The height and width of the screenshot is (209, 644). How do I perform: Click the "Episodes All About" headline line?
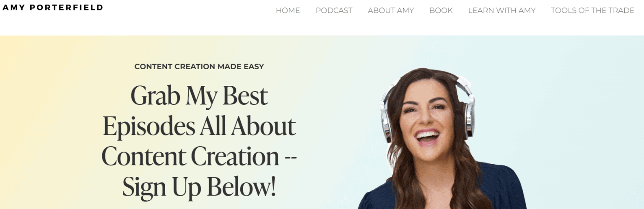coord(199,126)
